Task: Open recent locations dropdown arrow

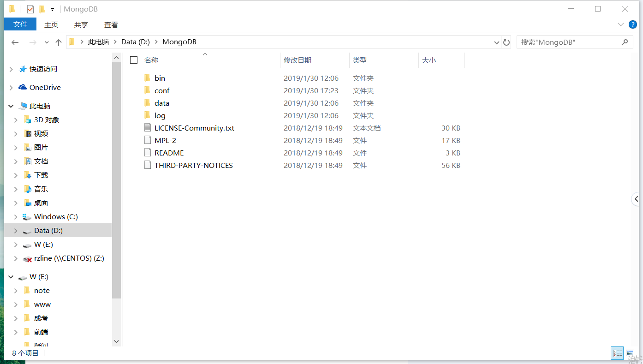Action: pyautogui.click(x=47, y=42)
